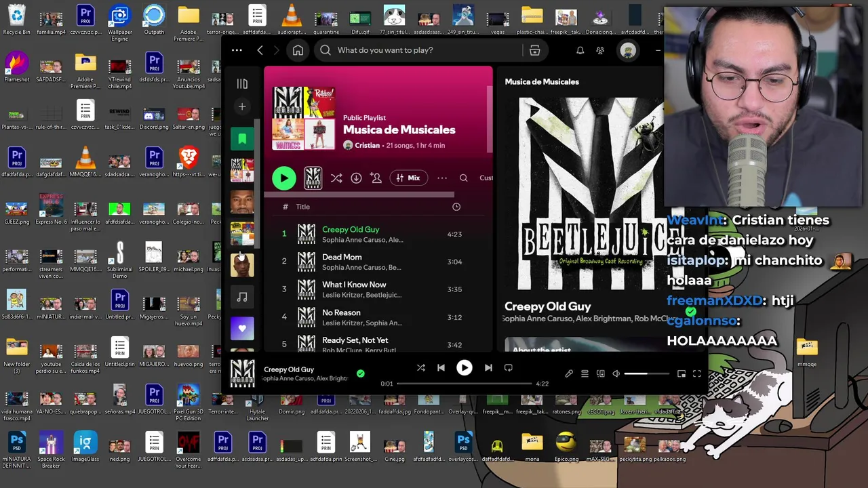Click playlist cover collage image
The width and height of the screenshot is (868, 488).
[x=304, y=118]
